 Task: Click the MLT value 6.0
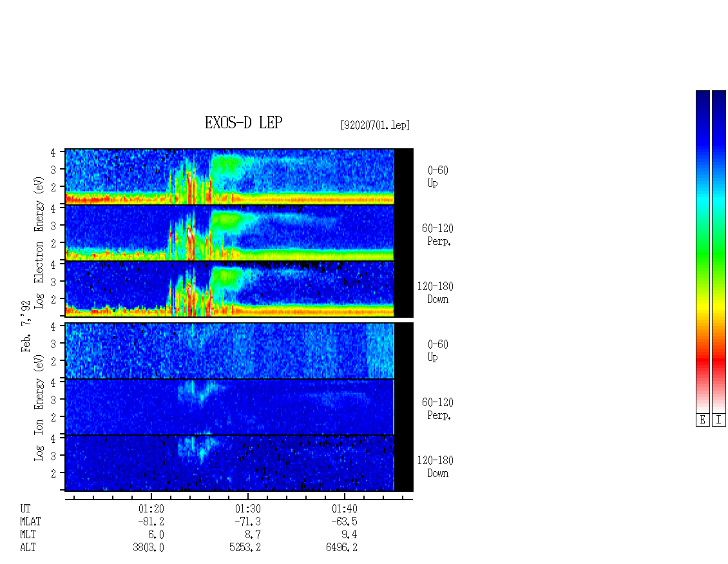point(157,535)
